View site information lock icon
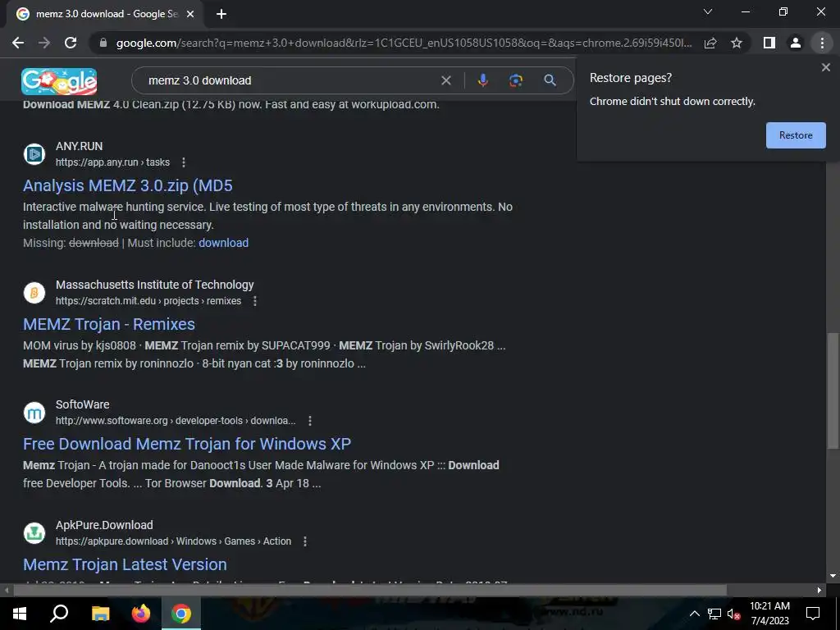Screen dimensions: 840x630 tap(103, 43)
